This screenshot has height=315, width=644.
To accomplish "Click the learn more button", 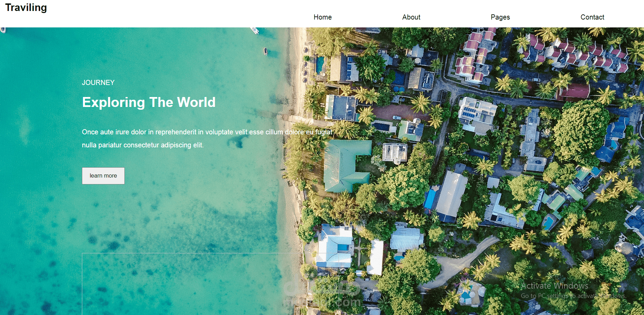I will pyautogui.click(x=103, y=176).
